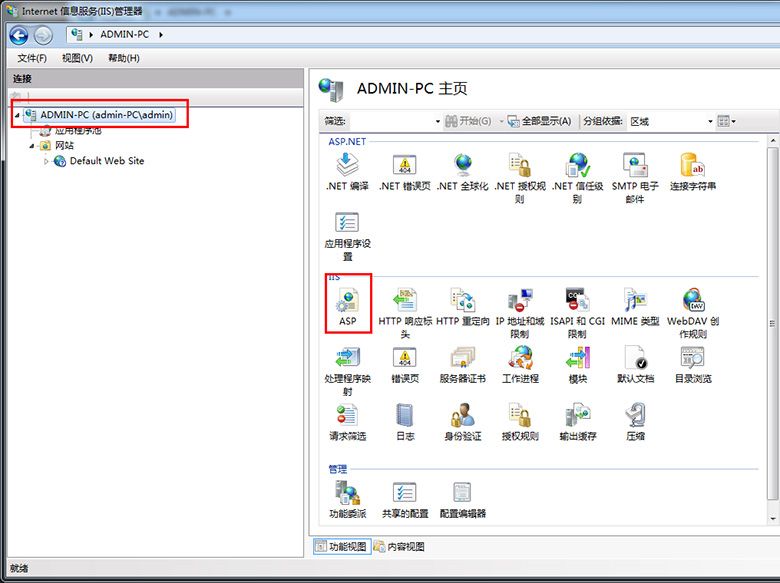Open the 视图(V) menu
Viewport: 780px width, 583px height.
(x=77, y=58)
